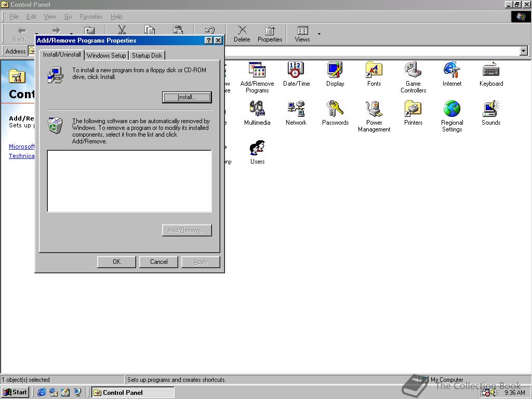Click the Control Panel taskbar button

132,393
